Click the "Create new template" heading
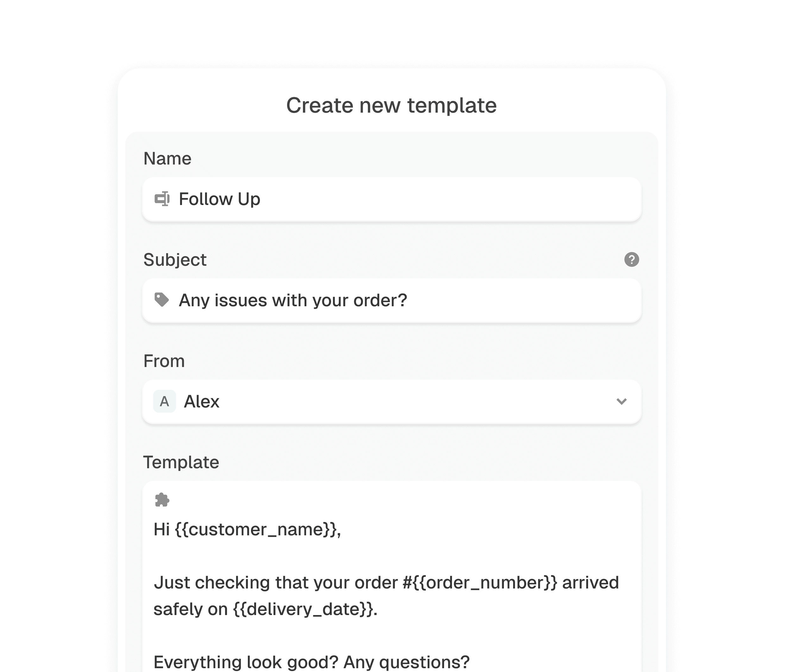 [x=391, y=105]
